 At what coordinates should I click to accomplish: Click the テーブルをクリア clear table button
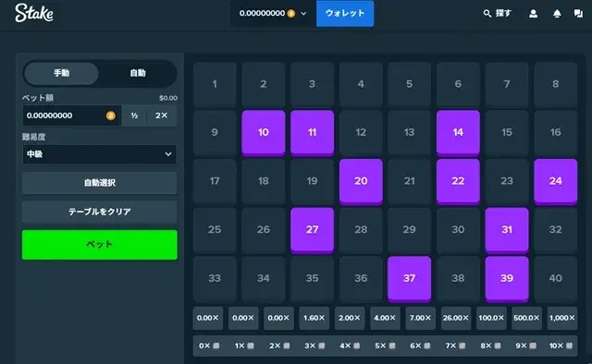(x=100, y=212)
